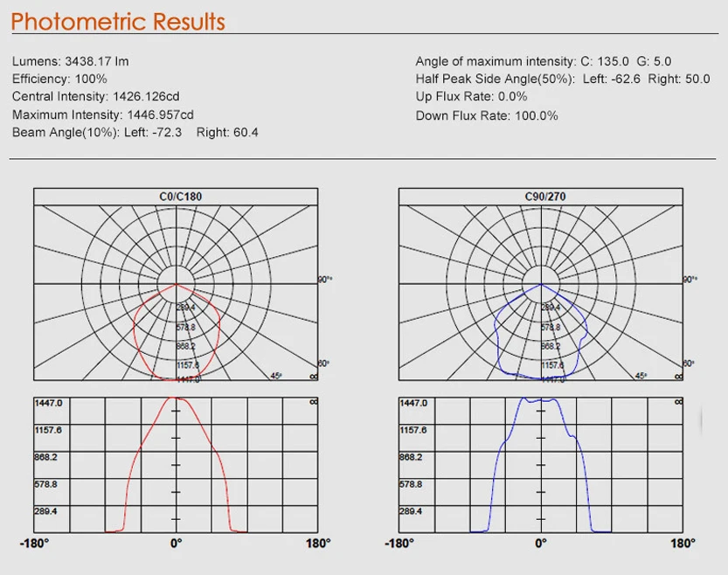Click Half Peak Left: -62.6 value
Screen dimensions: 728x575
(x=612, y=79)
